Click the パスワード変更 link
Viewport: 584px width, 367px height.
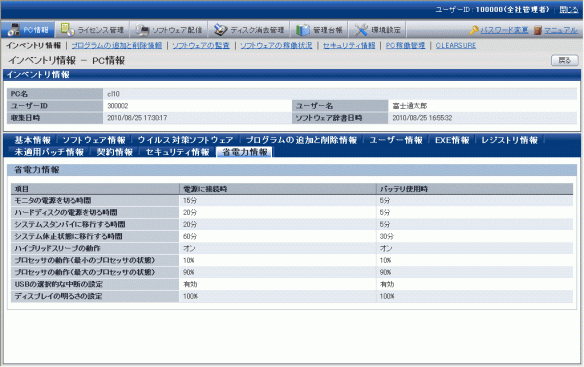[x=504, y=30]
